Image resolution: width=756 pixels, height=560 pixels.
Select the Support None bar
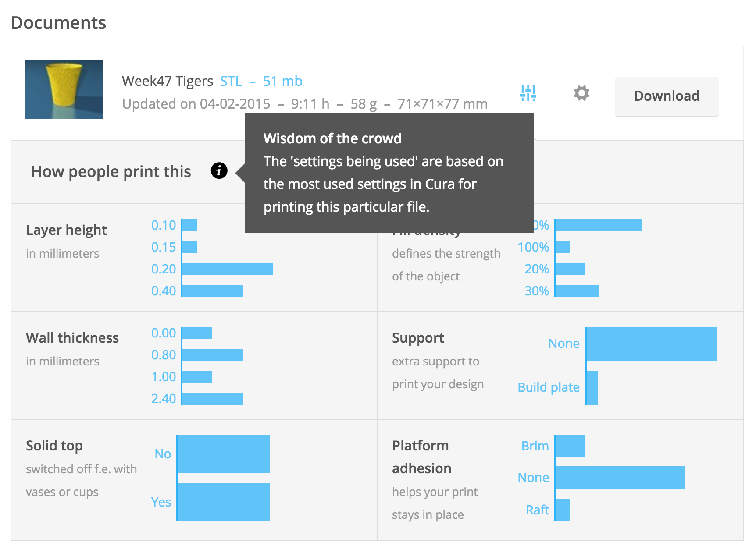[x=651, y=344]
